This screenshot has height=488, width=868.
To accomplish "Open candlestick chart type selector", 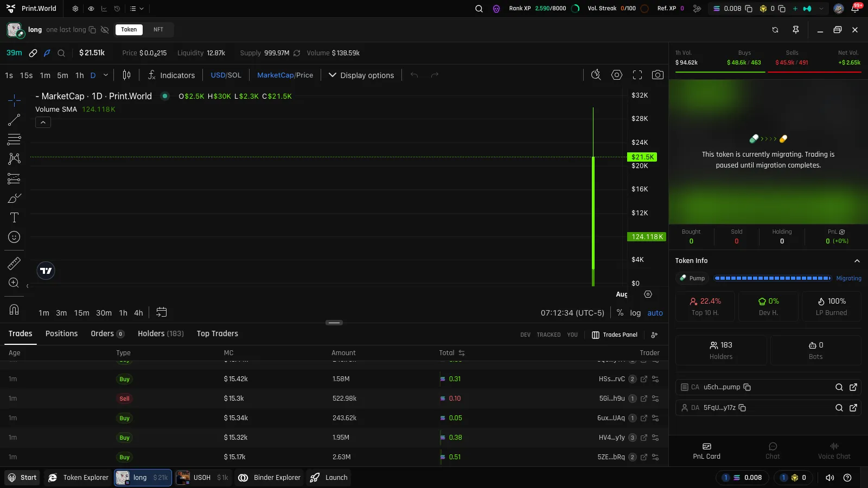I will coord(126,75).
